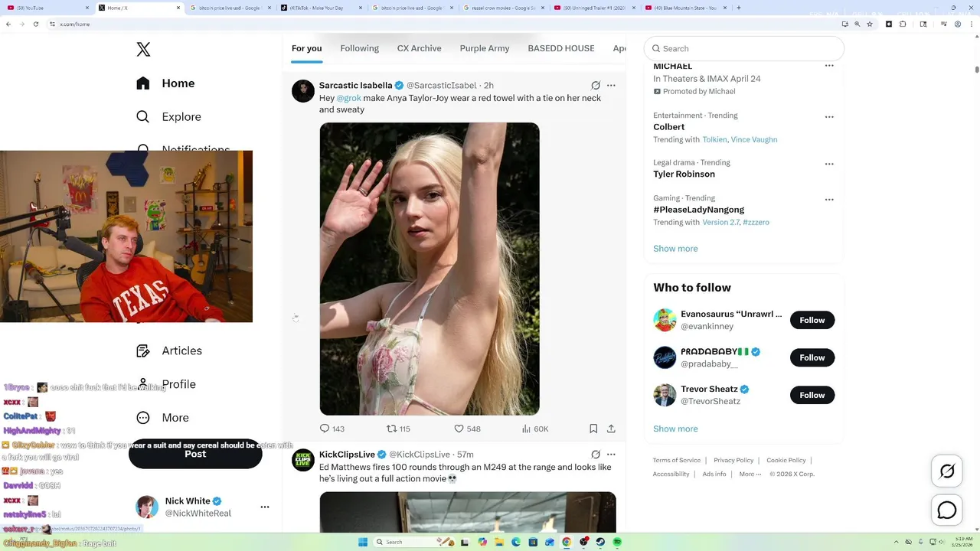Open options for MICHAEL promoted trend
980x551 pixels.
pyautogui.click(x=829, y=67)
